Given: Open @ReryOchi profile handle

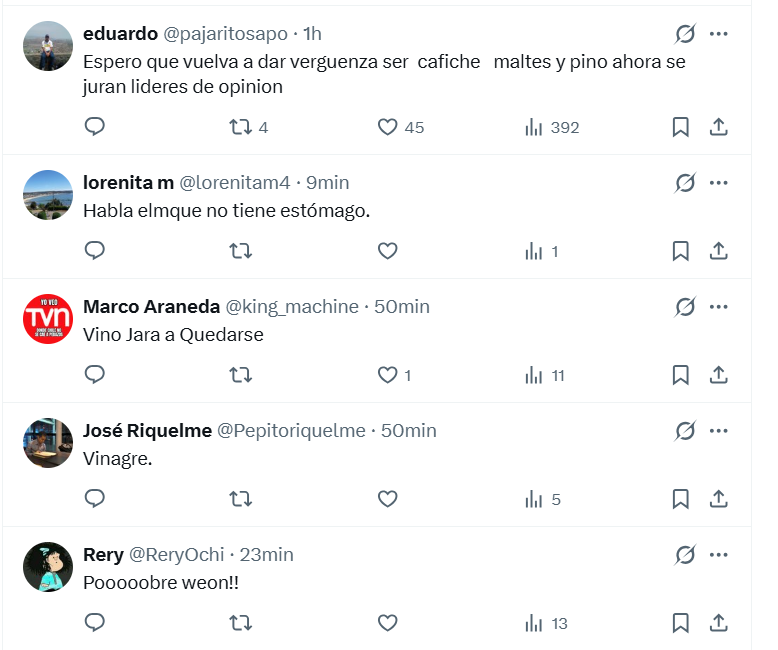Looking at the screenshot, I should point(179,555).
